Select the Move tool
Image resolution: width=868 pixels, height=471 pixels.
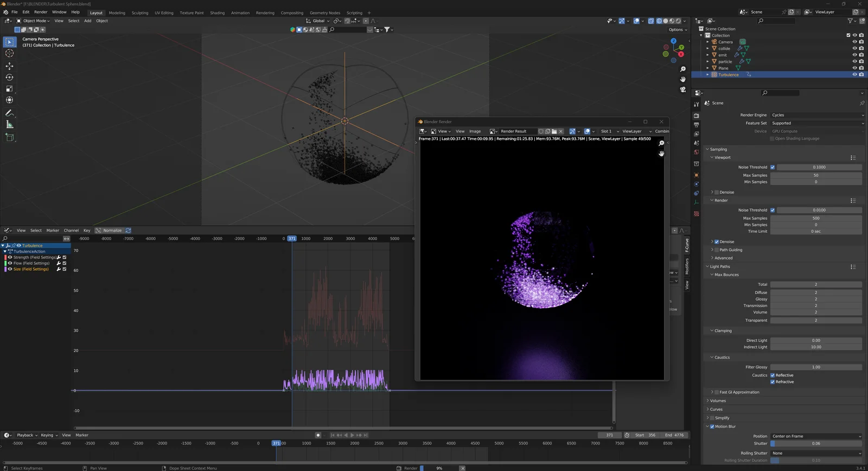point(9,66)
